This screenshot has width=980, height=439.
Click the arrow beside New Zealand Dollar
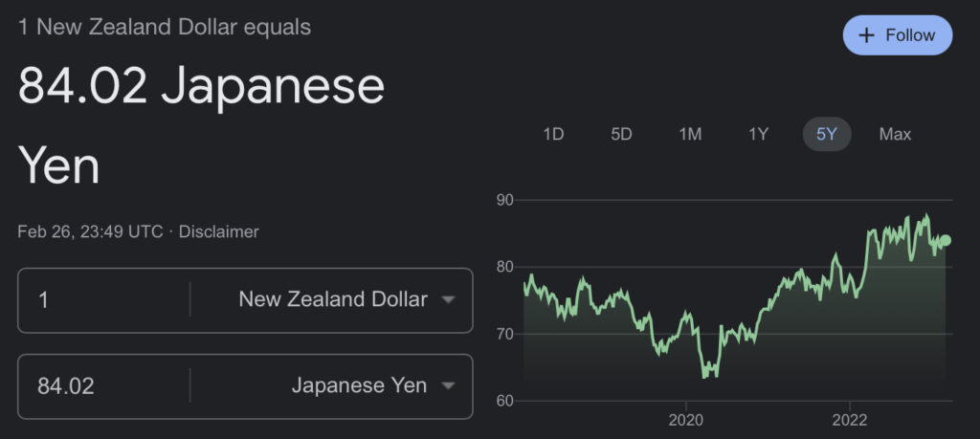click(448, 300)
